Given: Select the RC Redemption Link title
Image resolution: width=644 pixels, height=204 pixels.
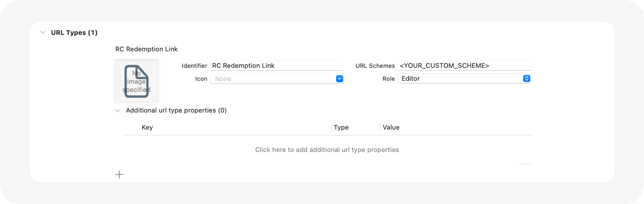Looking at the screenshot, I should tap(146, 49).
